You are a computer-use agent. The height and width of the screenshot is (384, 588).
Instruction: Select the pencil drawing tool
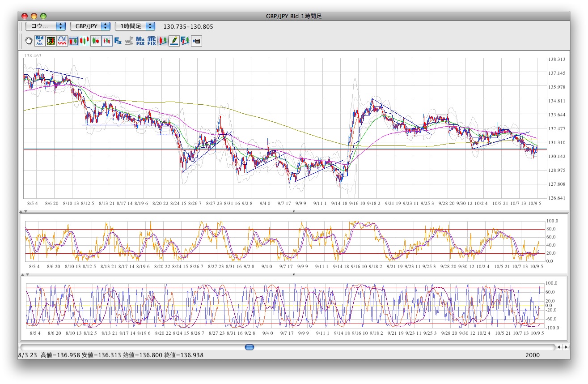(174, 41)
